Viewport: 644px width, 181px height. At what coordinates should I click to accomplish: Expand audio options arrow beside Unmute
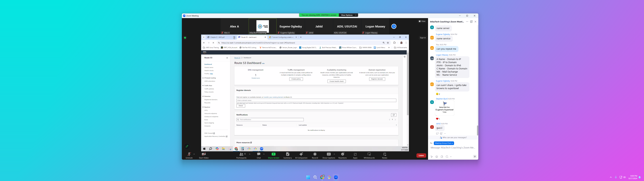(x=194, y=154)
